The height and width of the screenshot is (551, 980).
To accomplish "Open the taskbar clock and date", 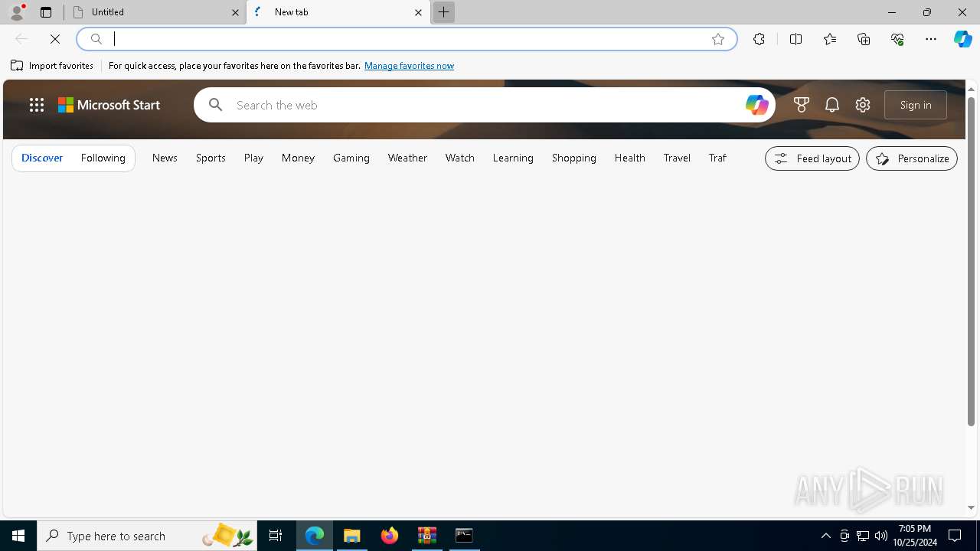I will (x=915, y=536).
